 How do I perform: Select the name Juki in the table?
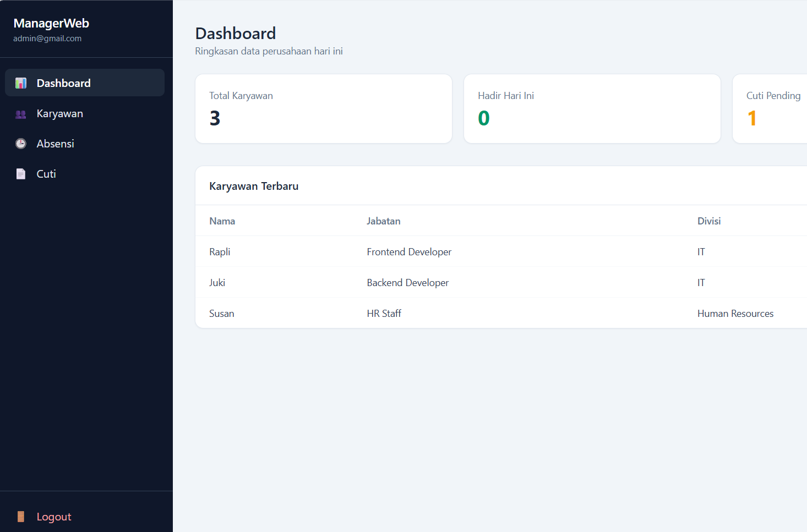[217, 283]
